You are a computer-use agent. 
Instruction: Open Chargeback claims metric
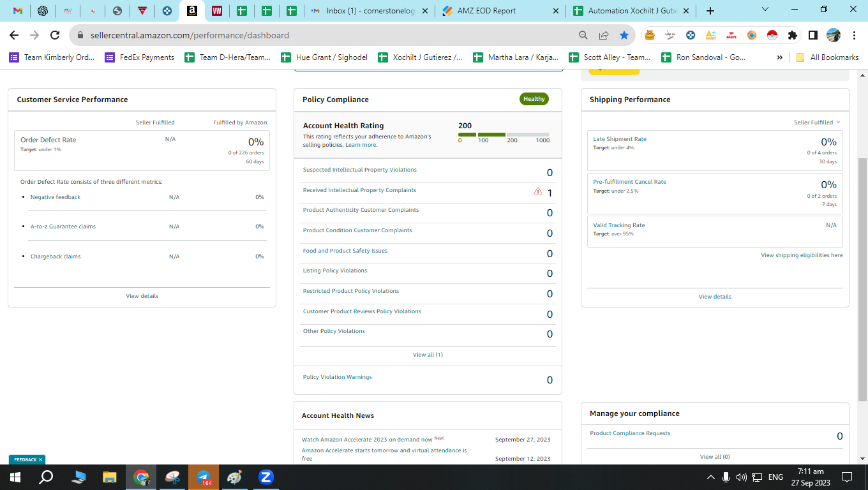coord(56,256)
